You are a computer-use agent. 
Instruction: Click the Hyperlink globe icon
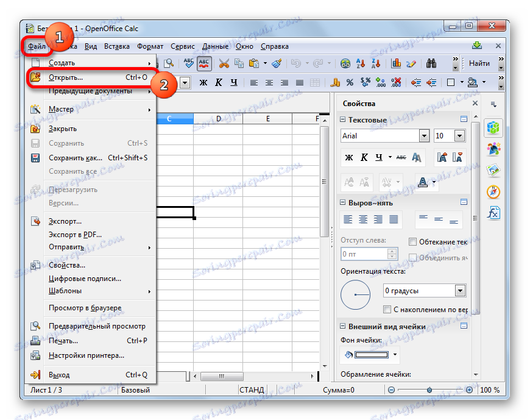tap(345, 63)
